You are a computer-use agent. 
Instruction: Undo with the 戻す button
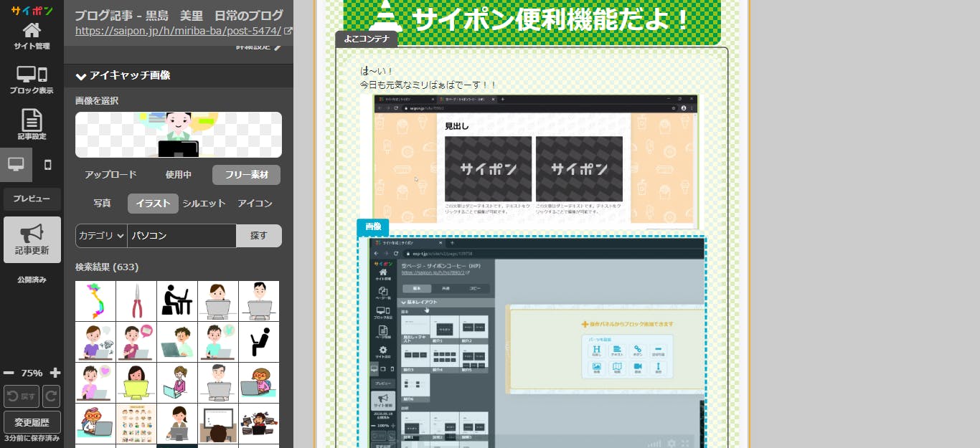click(x=22, y=396)
